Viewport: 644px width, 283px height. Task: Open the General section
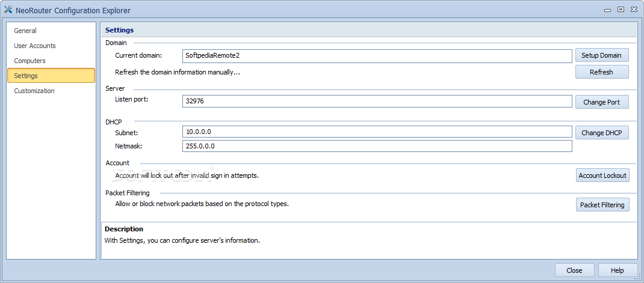pyautogui.click(x=25, y=31)
